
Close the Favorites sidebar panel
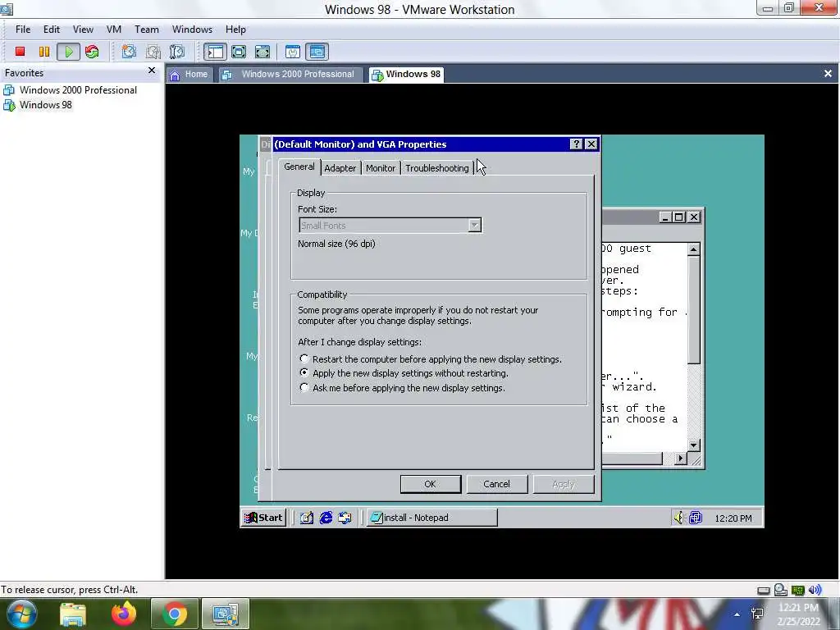point(152,71)
